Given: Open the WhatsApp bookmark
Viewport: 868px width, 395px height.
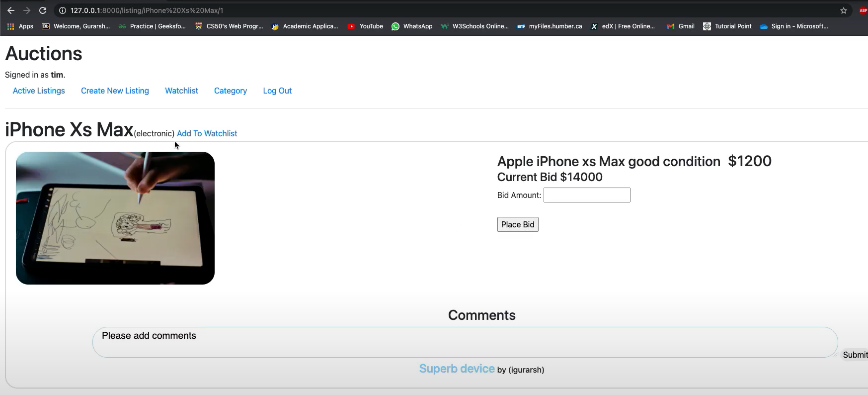Looking at the screenshot, I should pos(412,26).
